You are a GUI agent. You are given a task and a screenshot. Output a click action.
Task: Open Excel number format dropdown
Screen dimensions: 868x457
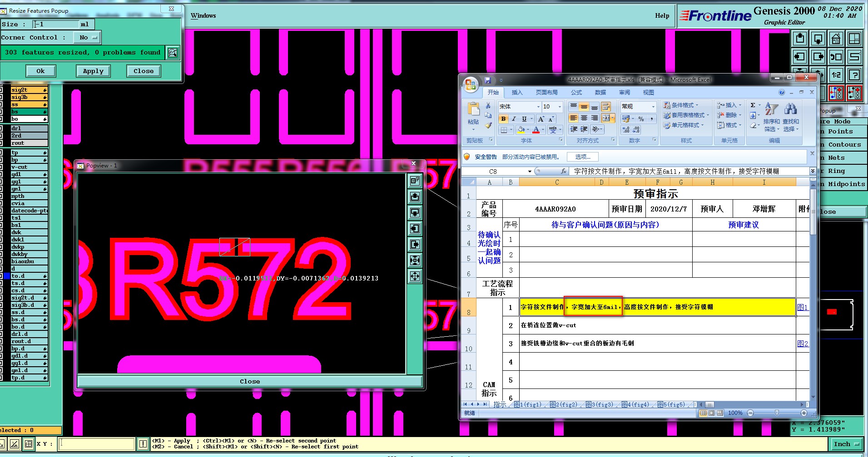point(653,107)
